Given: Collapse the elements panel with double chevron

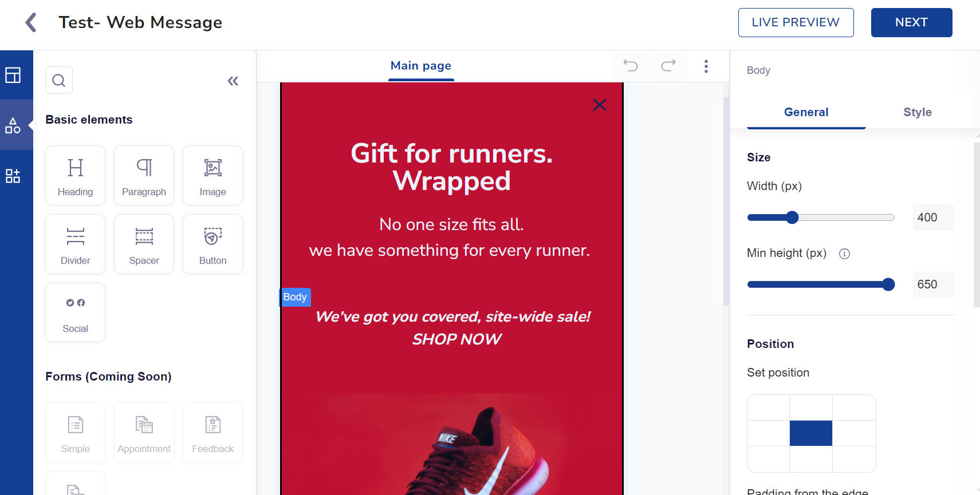Looking at the screenshot, I should pyautogui.click(x=233, y=81).
